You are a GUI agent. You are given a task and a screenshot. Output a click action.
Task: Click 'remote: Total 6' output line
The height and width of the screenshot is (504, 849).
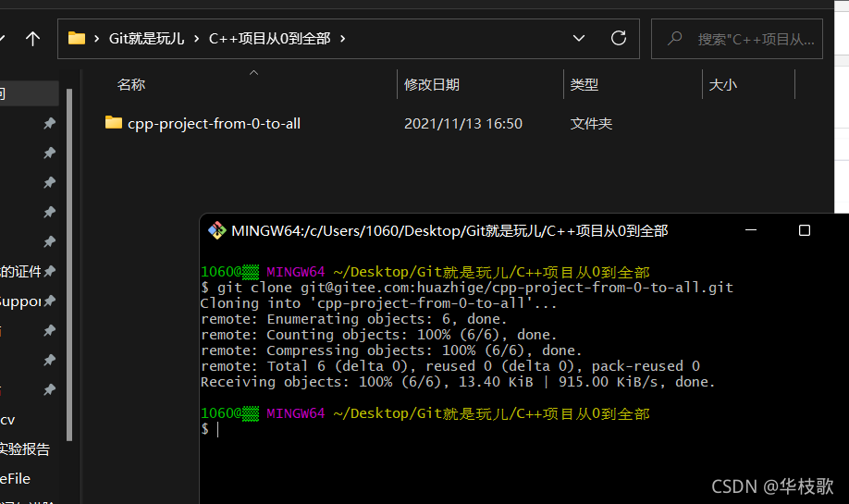coord(450,366)
